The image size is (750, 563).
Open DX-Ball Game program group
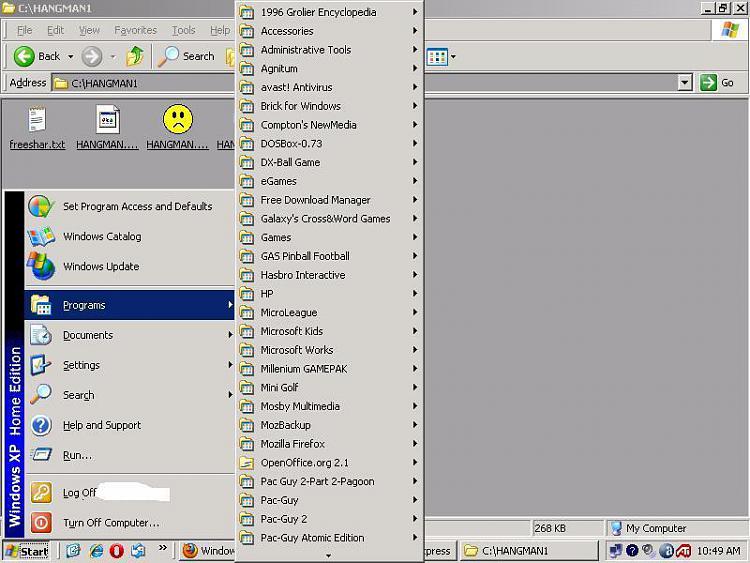tap(330, 162)
